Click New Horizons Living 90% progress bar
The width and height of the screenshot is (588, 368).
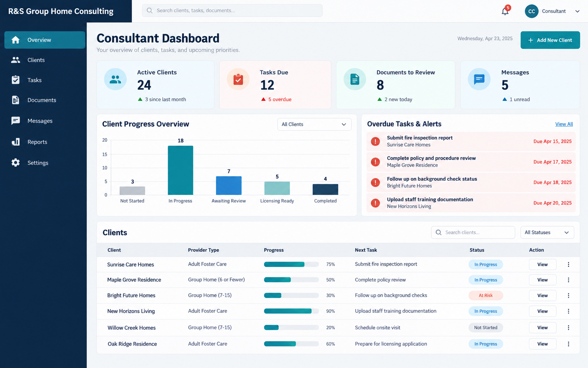(x=291, y=311)
